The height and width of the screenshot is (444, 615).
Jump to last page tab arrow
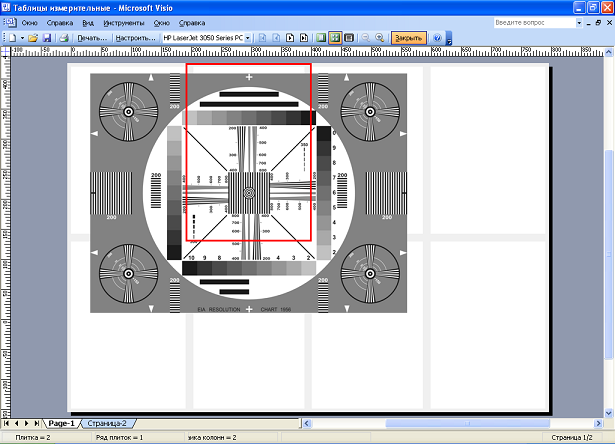(x=36, y=423)
